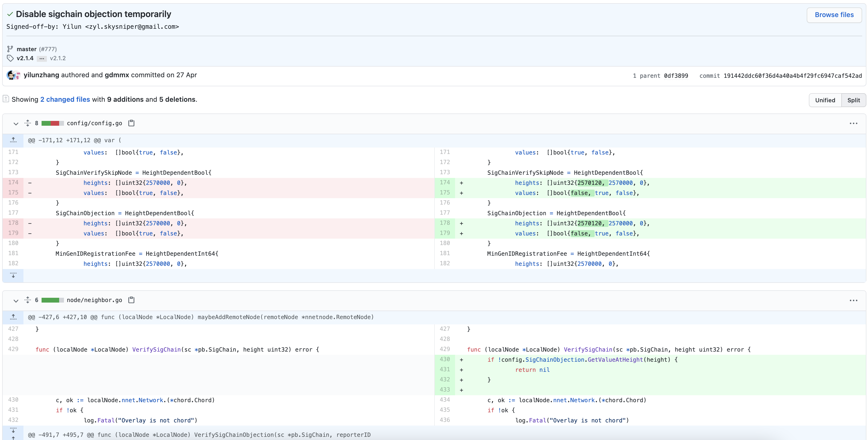Click the Browse files button

(834, 15)
